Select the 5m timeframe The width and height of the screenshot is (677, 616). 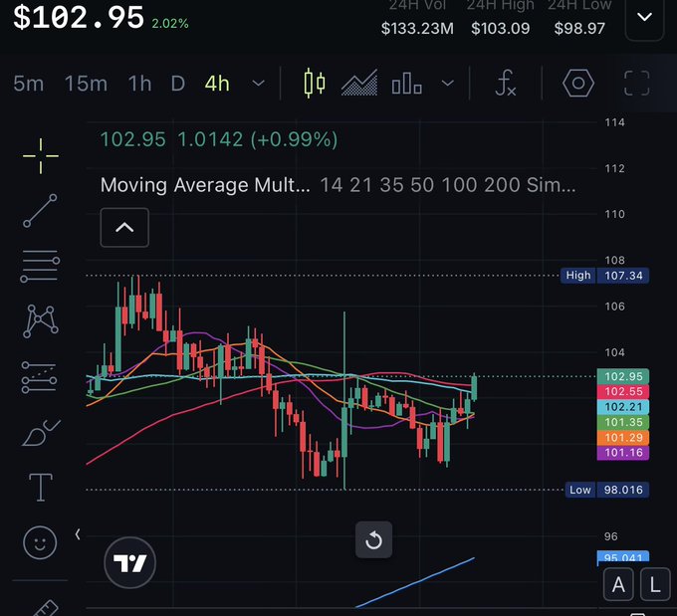29,84
